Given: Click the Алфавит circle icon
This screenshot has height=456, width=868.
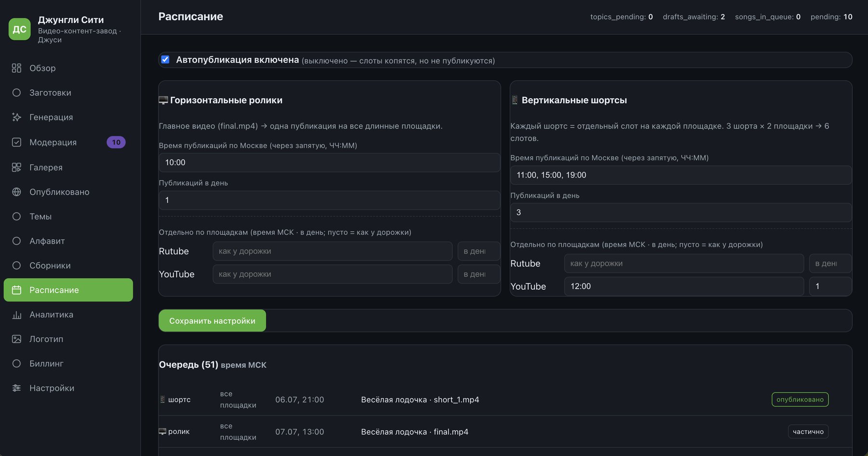Looking at the screenshot, I should point(16,241).
